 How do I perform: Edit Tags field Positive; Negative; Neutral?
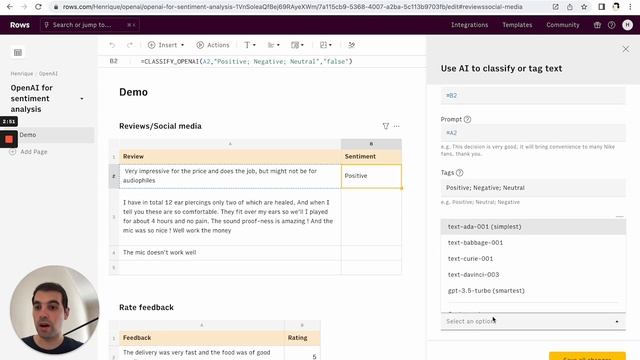click(533, 188)
